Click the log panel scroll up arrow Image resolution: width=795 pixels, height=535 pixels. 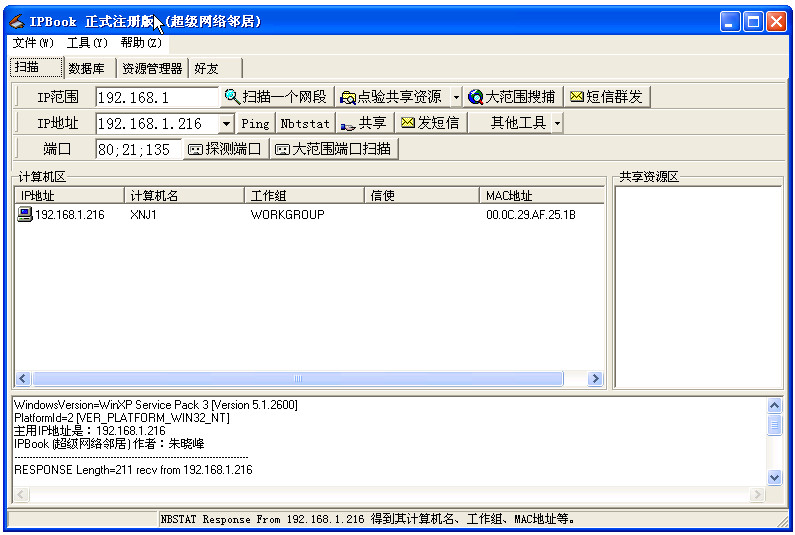pos(774,405)
